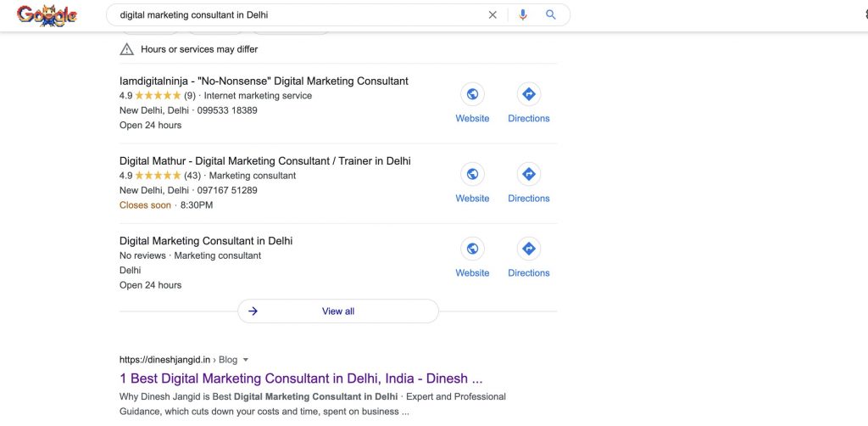Clear the search box with the X icon
The width and height of the screenshot is (868, 426).
tap(492, 15)
